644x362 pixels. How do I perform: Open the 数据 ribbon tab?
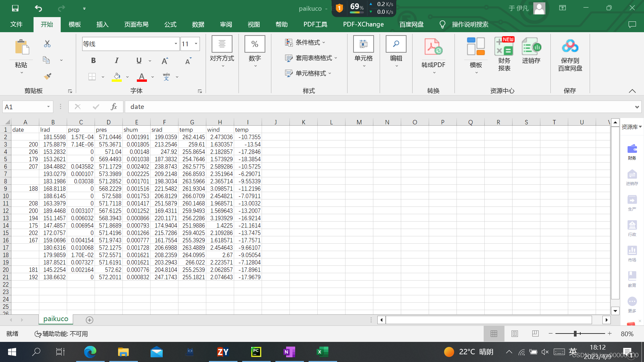coord(198,24)
